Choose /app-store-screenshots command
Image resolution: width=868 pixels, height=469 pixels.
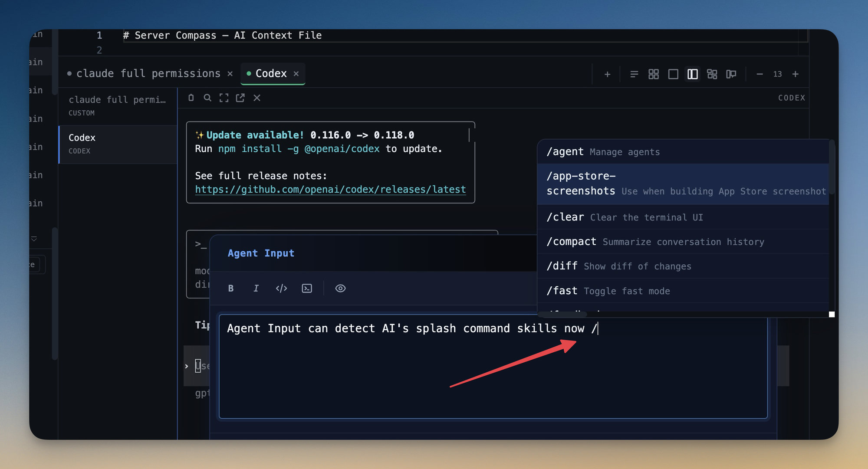[683, 184]
